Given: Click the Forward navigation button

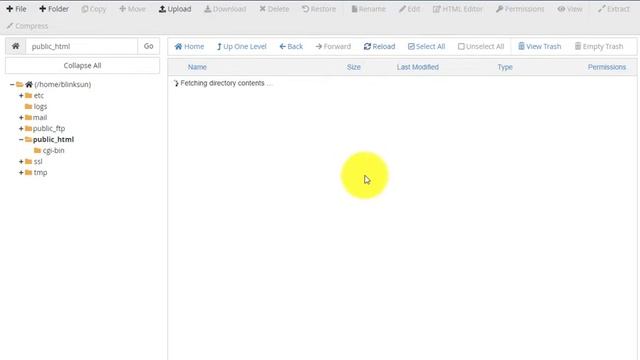Looking at the screenshot, I should pos(333,47).
